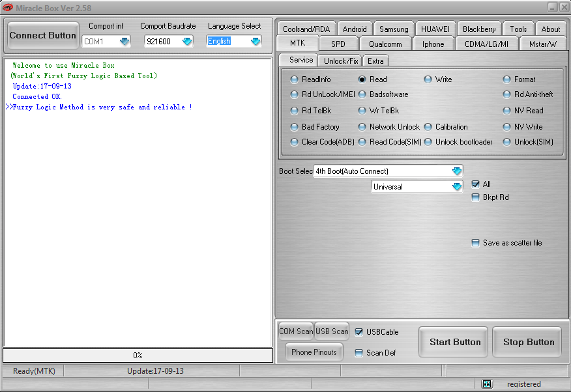The width and height of the screenshot is (571, 392).
Task: Expand the Boot Select 4th Boot dropdown
Action: pos(457,171)
